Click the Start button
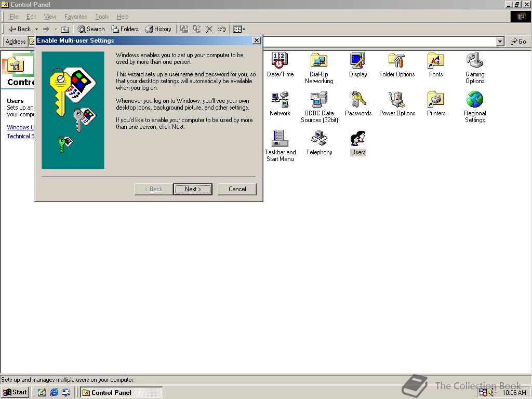This screenshot has width=532, height=399. (x=15, y=393)
